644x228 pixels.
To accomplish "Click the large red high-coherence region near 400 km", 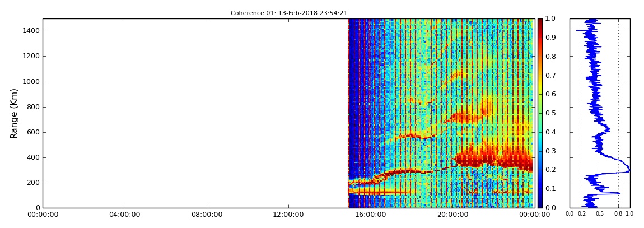I will click(493, 158).
